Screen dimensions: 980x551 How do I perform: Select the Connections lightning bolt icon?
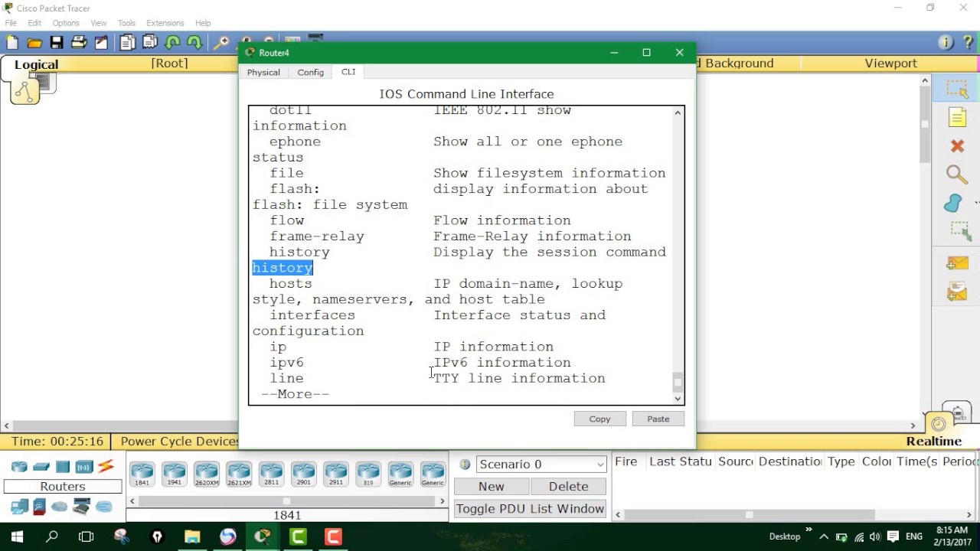pos(106,466)
